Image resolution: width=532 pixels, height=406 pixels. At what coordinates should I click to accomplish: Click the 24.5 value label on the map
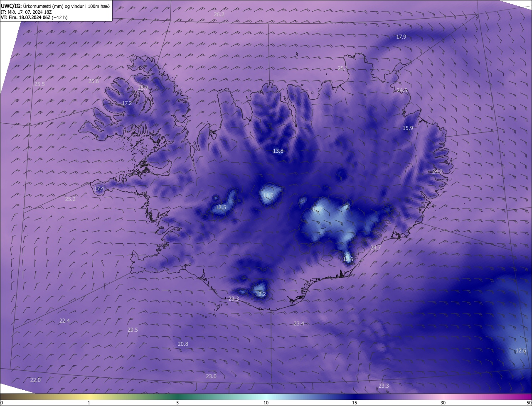(402, 90)
